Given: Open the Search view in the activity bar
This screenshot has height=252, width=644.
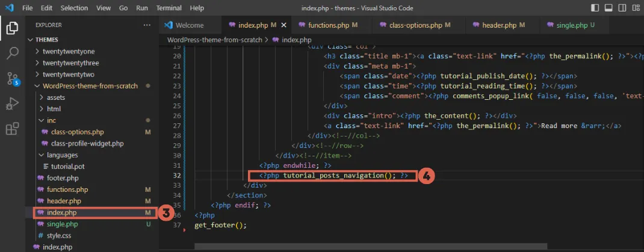Looking at the screenshot, I should pos(12,53).
